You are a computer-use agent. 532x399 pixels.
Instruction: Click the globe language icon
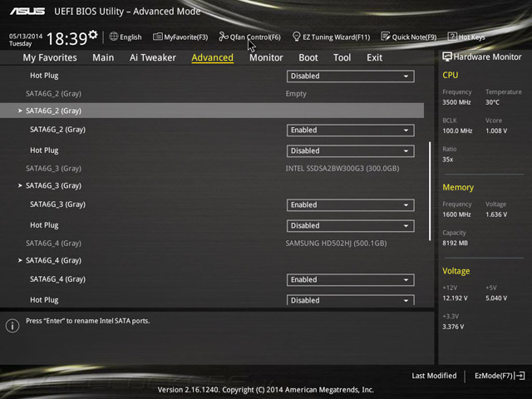point(114,37)
